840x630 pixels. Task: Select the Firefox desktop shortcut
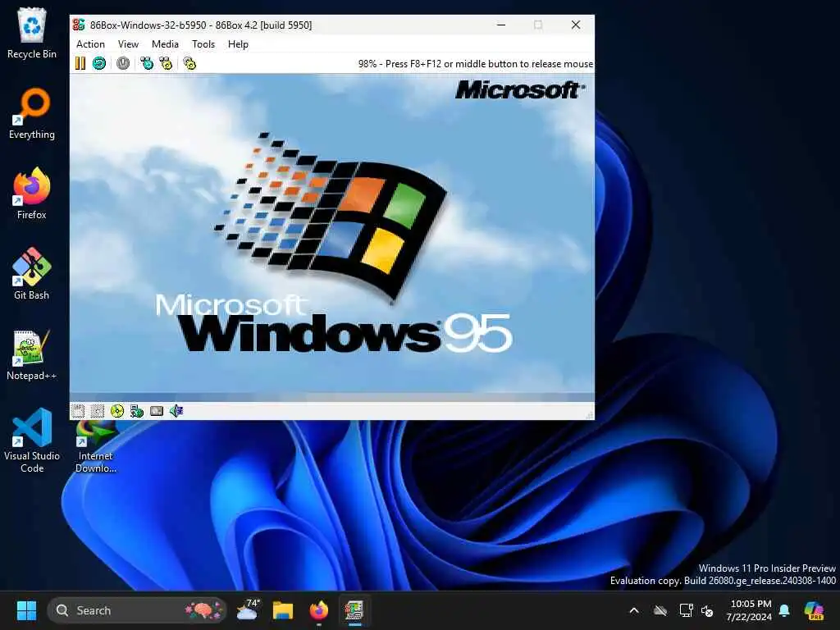click(32, 194)
